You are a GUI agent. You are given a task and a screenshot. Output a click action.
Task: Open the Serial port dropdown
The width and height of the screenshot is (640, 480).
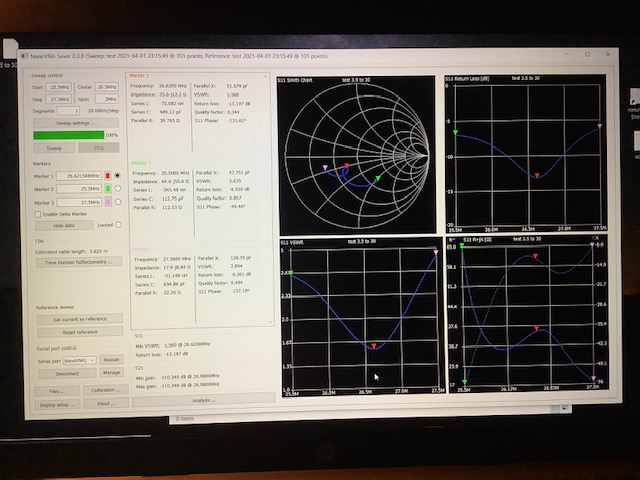(x=80, y=360)
